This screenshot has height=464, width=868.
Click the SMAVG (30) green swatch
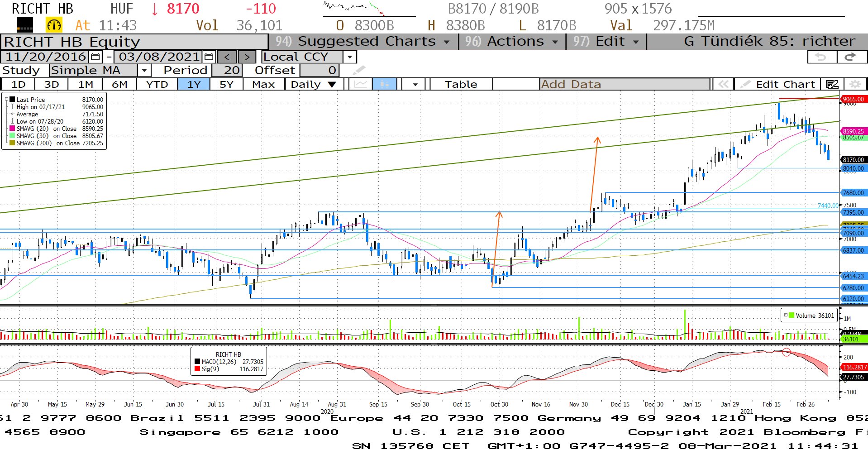[13, 136]
